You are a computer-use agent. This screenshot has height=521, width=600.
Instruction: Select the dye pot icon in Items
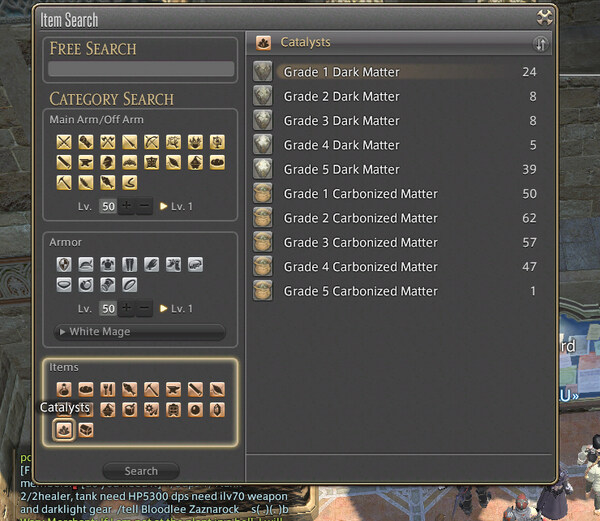pyautogui.click(x=130, y=410)
